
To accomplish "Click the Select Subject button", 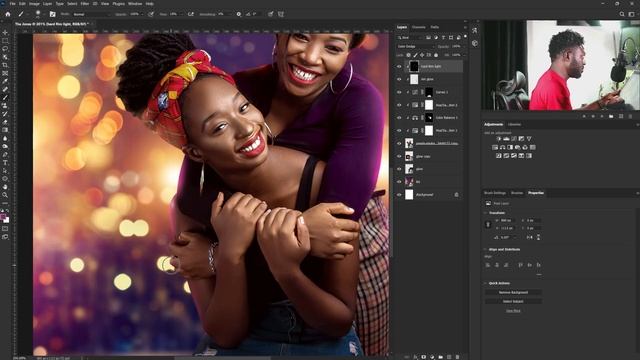I will [513, 301].
